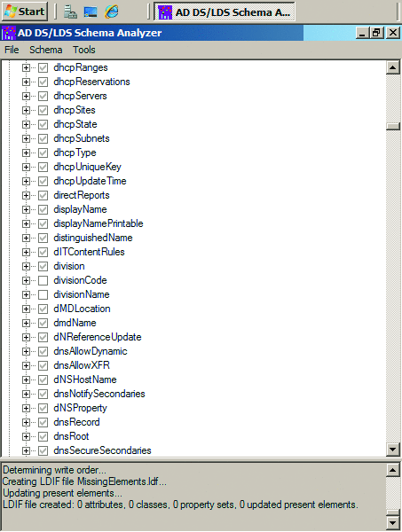Restore down the Schema Analyzer window

click(x=376, y=33)
